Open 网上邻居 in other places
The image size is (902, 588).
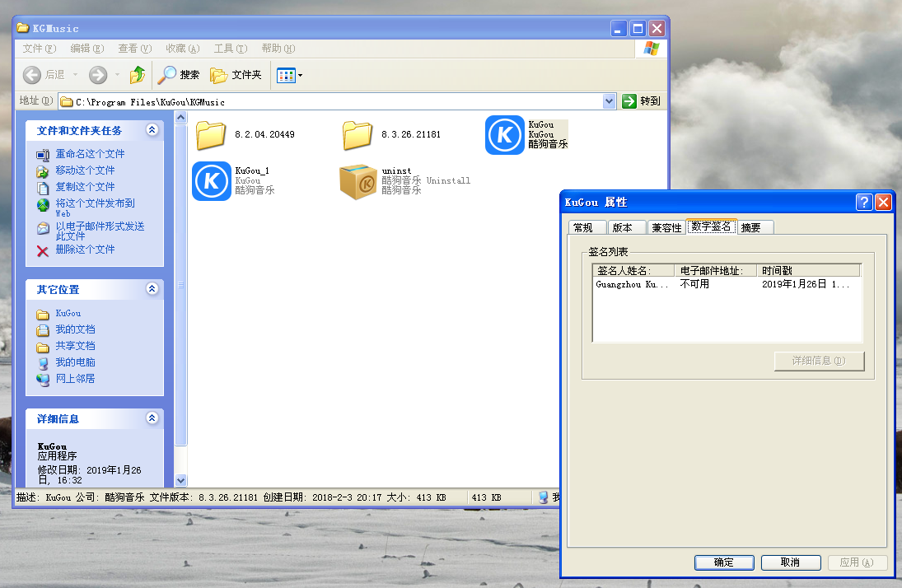(75, 379)
